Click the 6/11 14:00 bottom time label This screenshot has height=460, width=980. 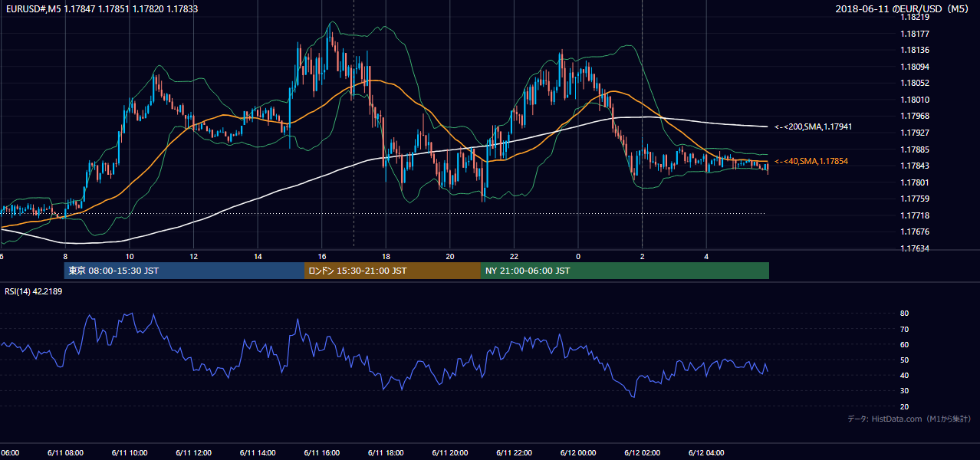pyautogui.click(x=258, y=452)
